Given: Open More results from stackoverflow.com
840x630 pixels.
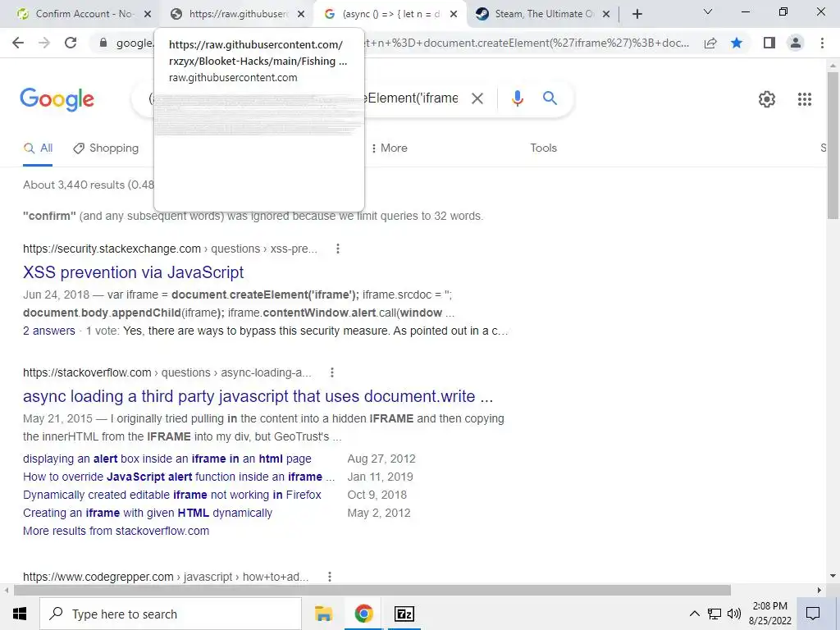Looking at the screenshot, I should tap(116, 531).
